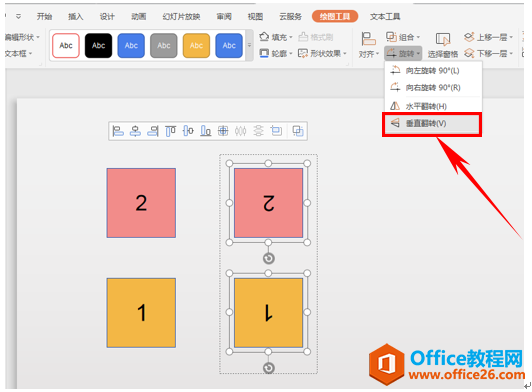The height and width of the screenshot is (392, 532).
Task: Apply the black Abc shape style
Action: coord(98,45)
